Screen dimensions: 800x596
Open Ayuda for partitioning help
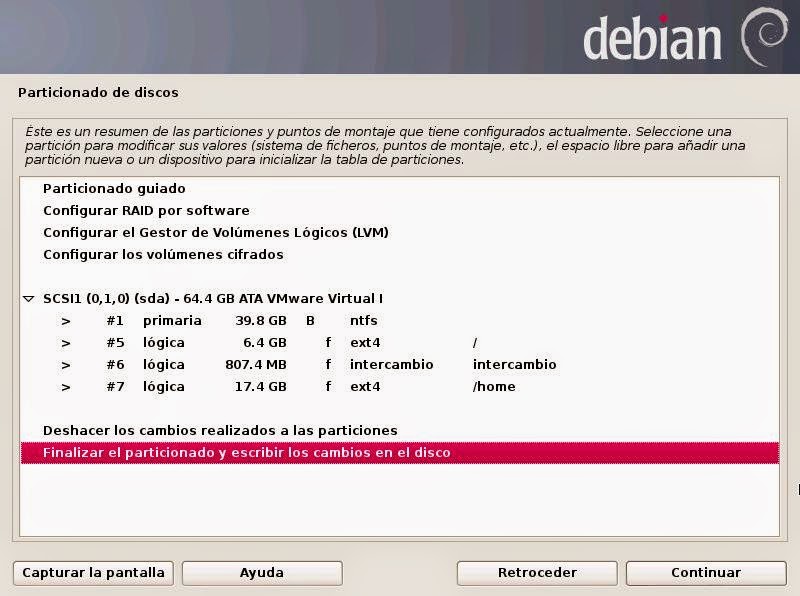tap(262, 573)
